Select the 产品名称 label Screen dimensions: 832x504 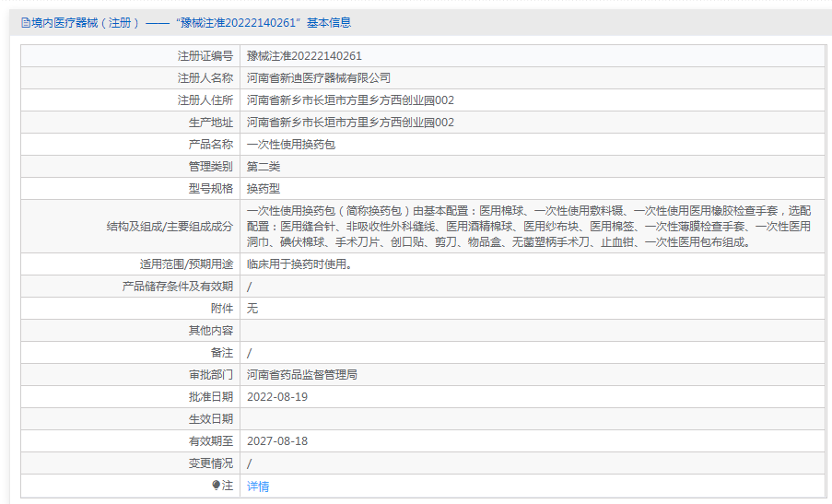211,145
